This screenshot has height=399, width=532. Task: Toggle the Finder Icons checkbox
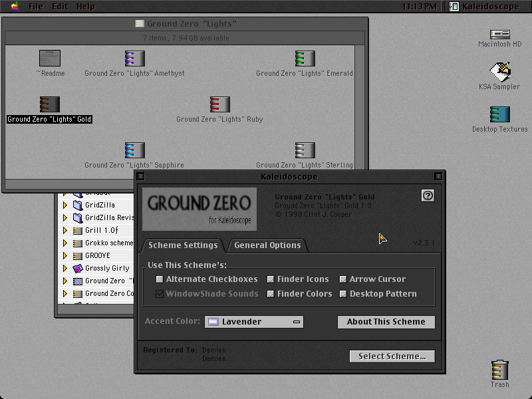point(271,279)
